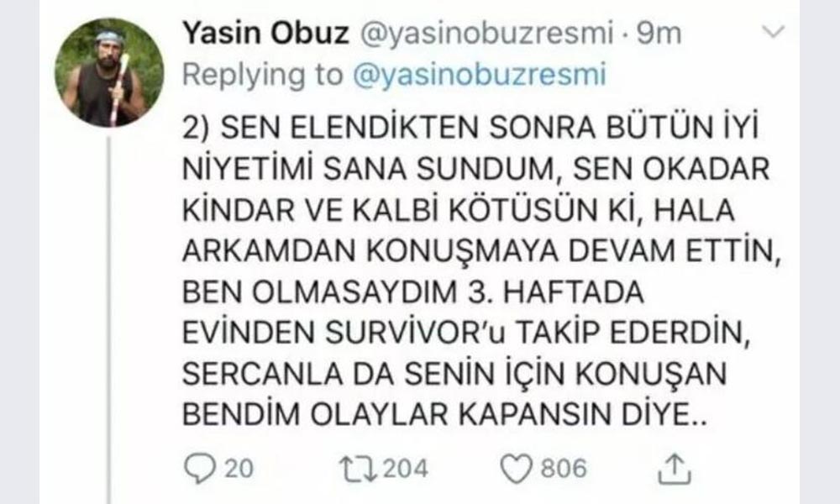Open Yasin Obuz's profile picture
Screen dimensions: 840x504
pos(109,72)
